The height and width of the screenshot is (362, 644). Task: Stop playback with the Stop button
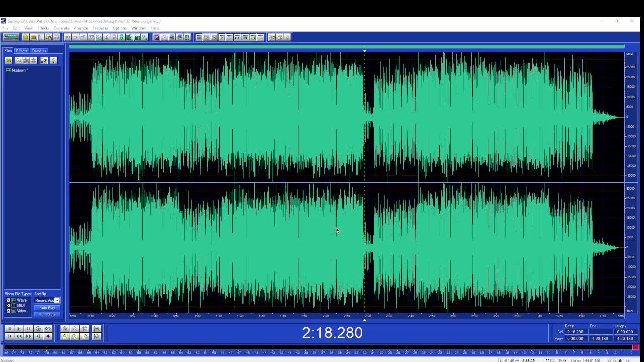click(x=9, y=329)
